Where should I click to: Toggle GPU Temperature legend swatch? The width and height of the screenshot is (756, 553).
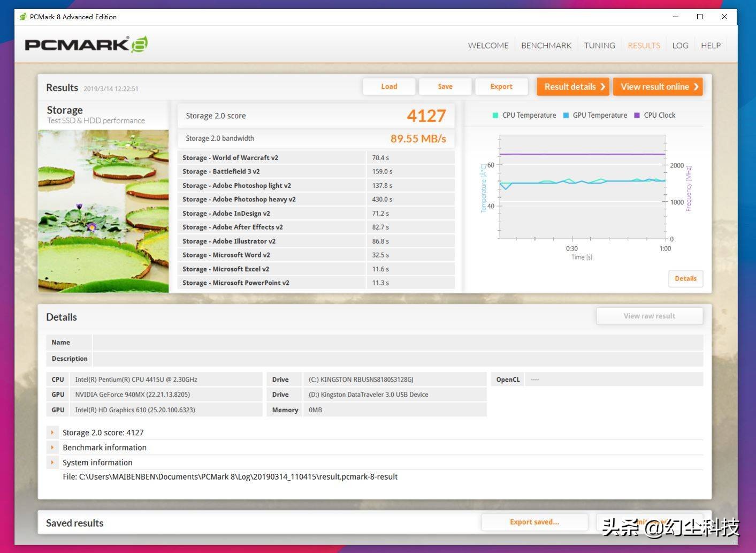coord(566,115)
